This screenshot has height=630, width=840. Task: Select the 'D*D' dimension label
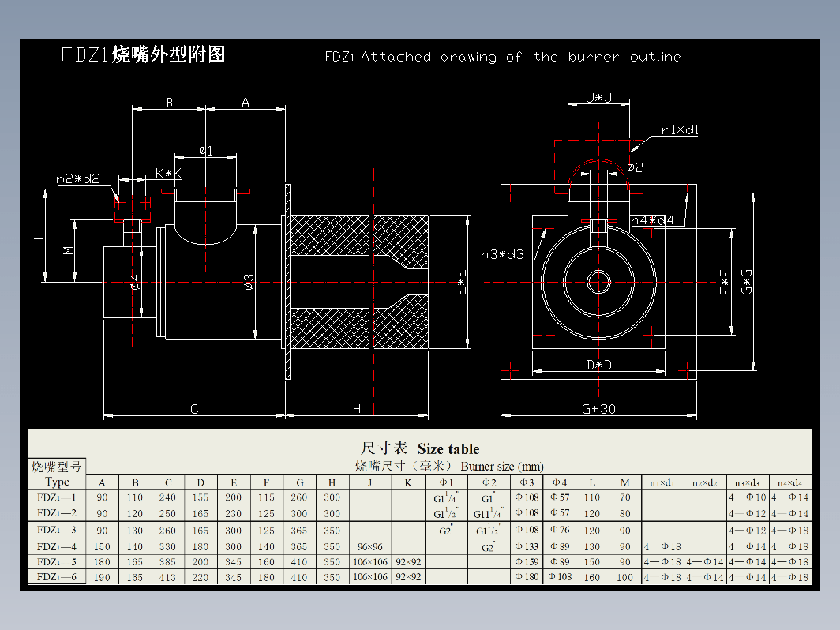[x=598, y=365]
